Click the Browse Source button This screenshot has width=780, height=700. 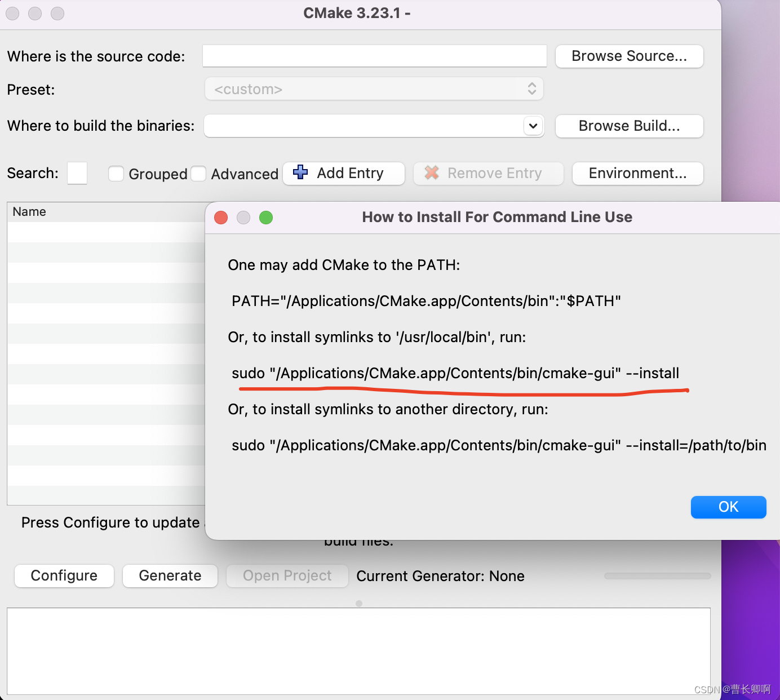coord(629,56)
